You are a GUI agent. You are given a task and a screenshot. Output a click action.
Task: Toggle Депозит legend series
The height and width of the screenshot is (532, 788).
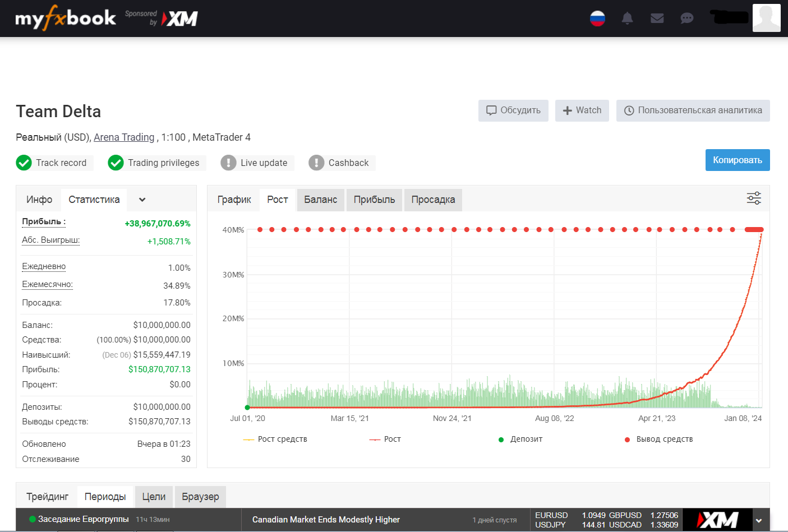click(x=520, y=439)
